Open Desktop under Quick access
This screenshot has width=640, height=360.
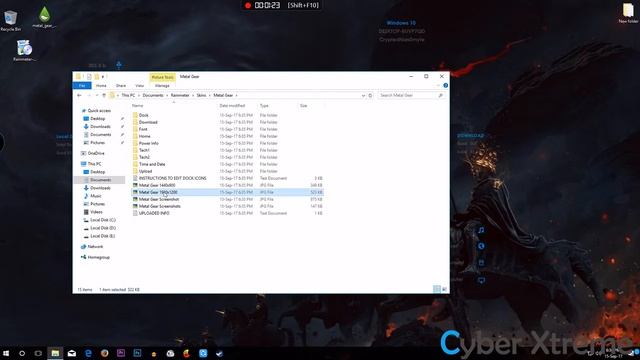click(x=95, y=119)
